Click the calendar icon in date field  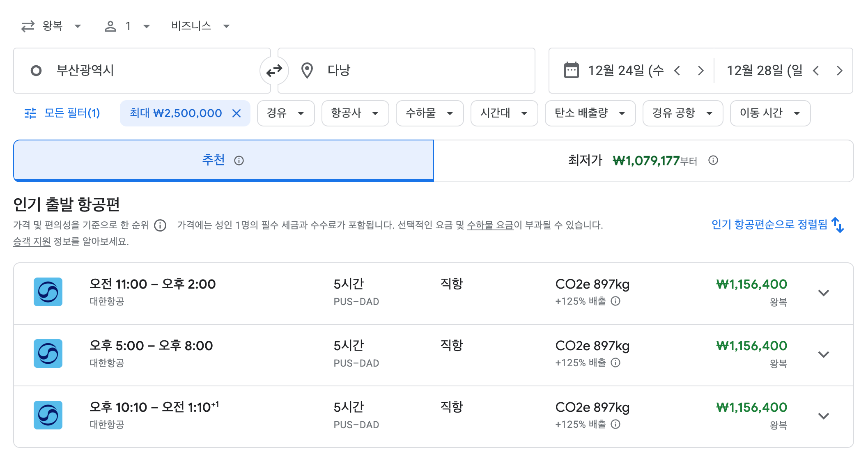[x=571, y=70]
